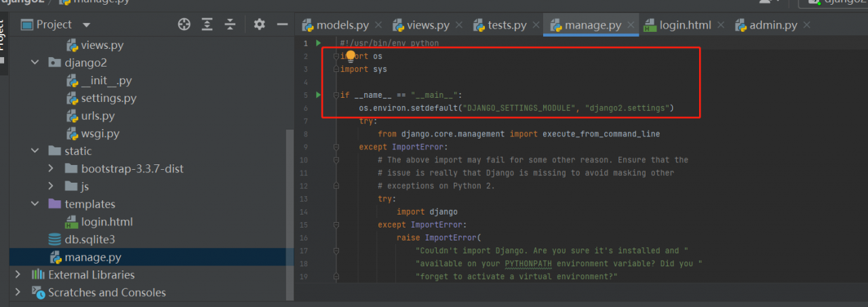Image resolution: width=868 pixels, height=307 pixels.
Task: Click the Project panel title icon
Action: click(27, 25)
